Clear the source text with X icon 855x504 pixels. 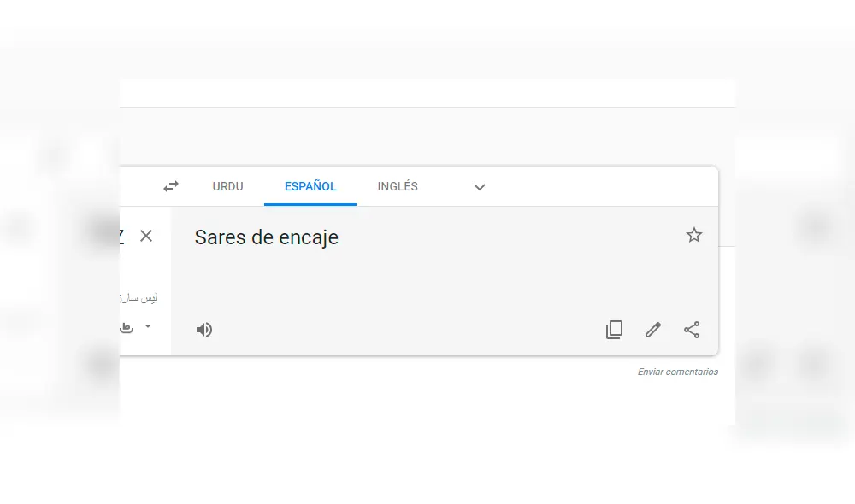(145, 236)
